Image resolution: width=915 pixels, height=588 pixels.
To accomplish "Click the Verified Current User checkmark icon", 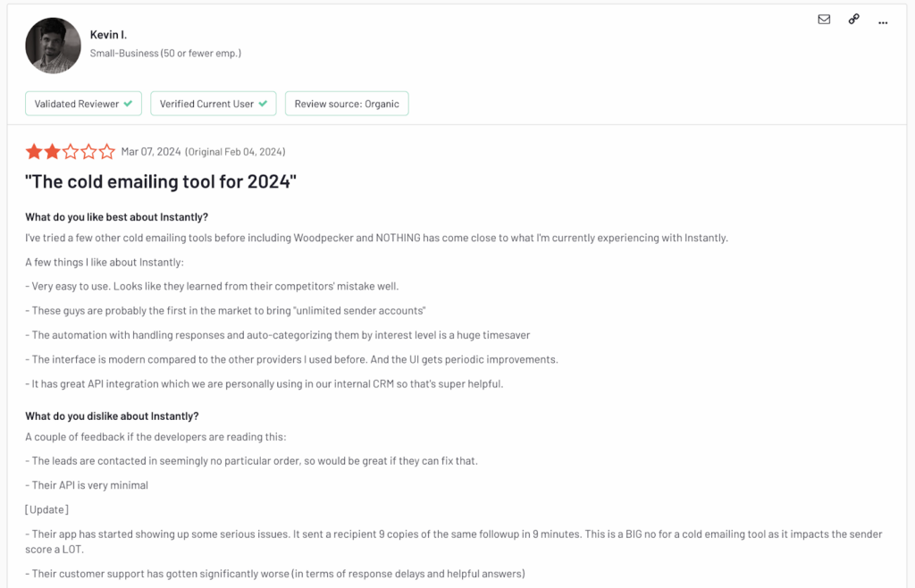I will click(x=262, y=103).
